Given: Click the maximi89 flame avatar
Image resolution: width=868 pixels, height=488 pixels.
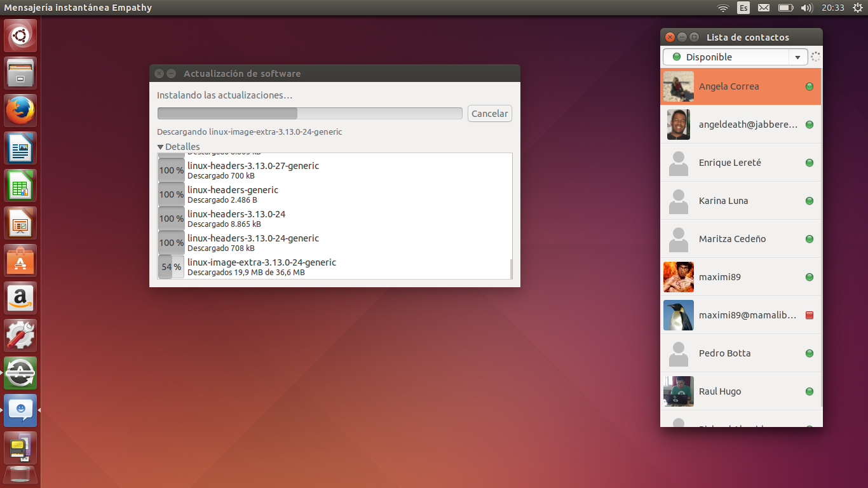Looking at the screenshot, I should (679, 277).
